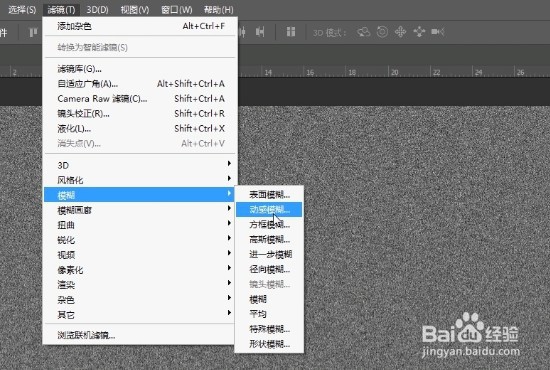Click the 3D pan mode icon

point(400,32)
